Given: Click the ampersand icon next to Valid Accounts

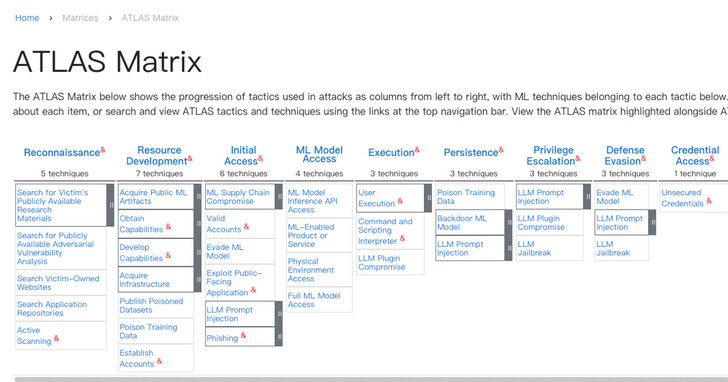Looking at the screenshot, I should pos(247,227).
